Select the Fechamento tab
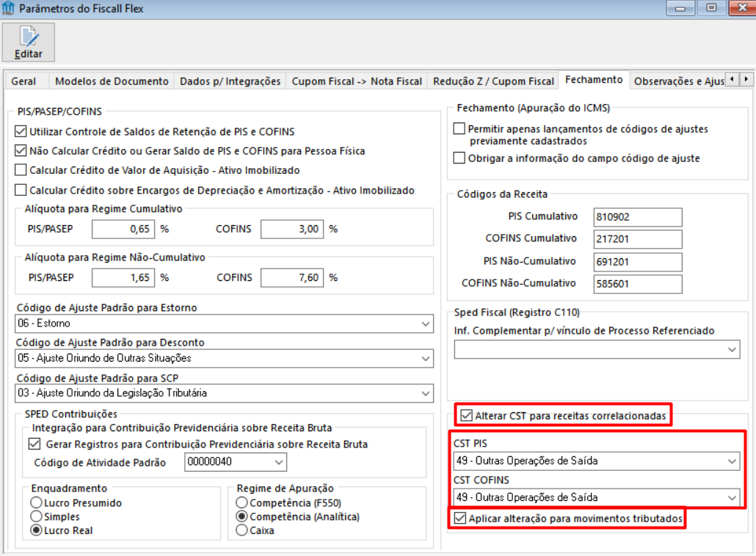756x556 pixels. [x=594, y=79]
